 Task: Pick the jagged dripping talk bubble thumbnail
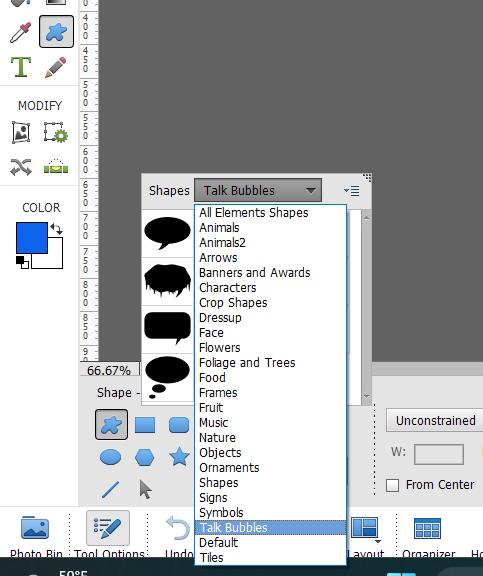(x=167, y=281)
